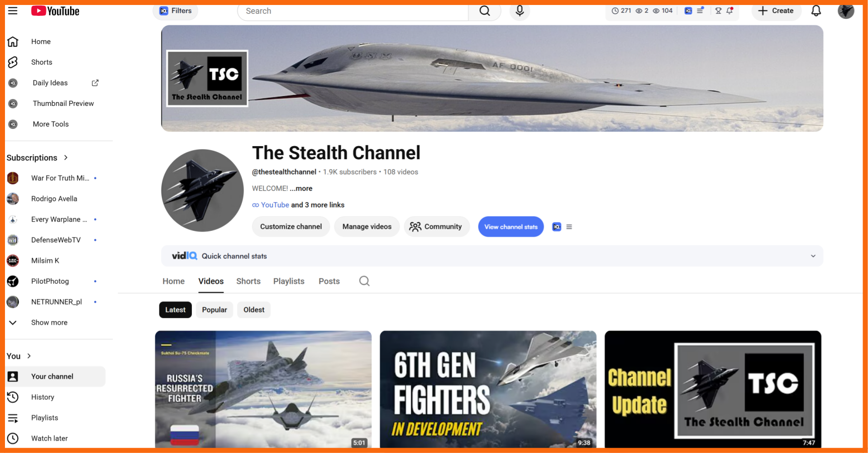Open YouTube notifications bell
This screenshot has height=453, width=868.
(x=816, y=11)
